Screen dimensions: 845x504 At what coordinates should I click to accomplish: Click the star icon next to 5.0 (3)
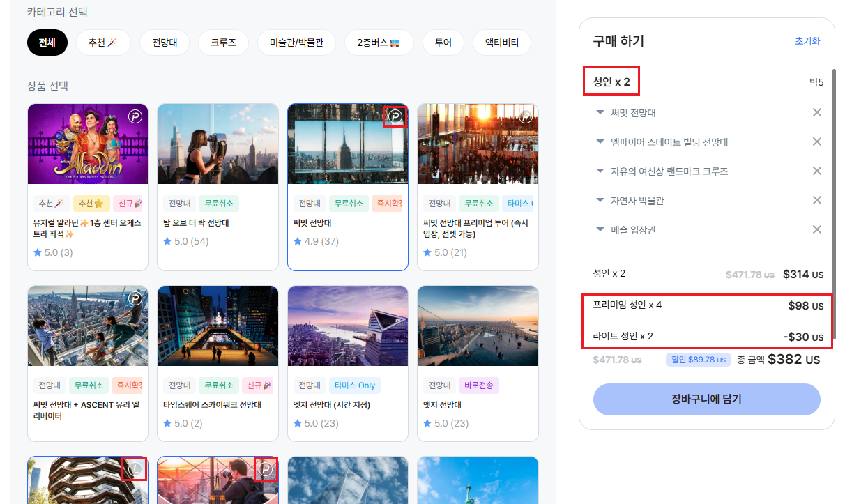(x=38, y=252)
